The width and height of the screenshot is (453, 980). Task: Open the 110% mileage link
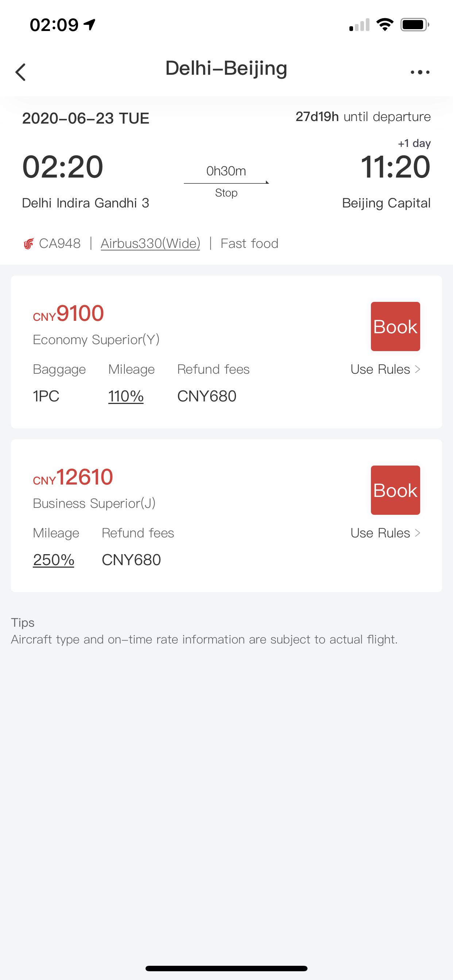click(126, 396)
